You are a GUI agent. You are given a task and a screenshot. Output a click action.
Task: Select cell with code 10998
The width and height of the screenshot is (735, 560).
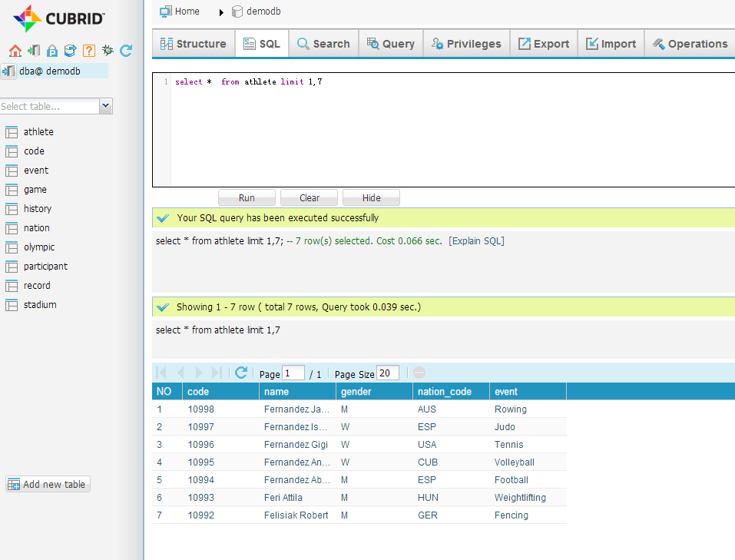(x=200, y=409)
